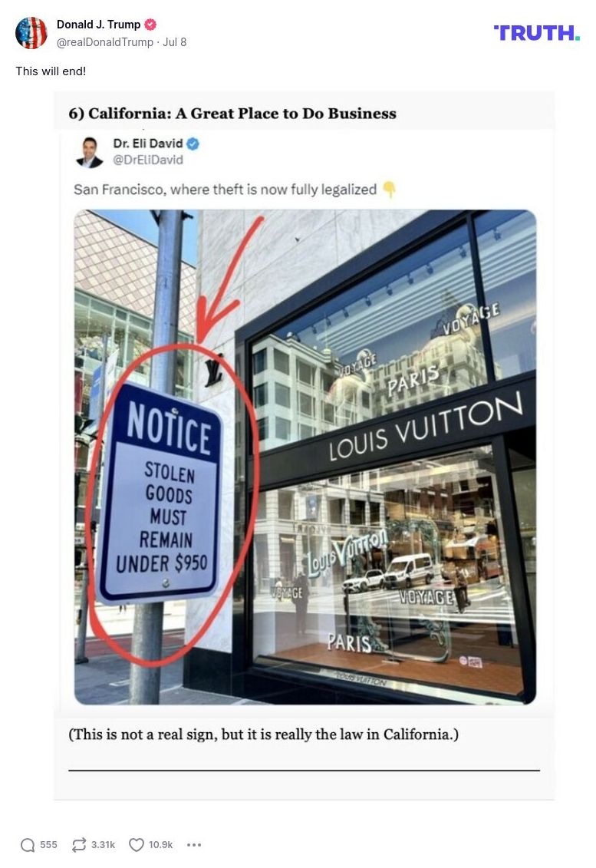Click the 10.9k likes count
Viewport: 596px width, 868px height.
[160, 845]
